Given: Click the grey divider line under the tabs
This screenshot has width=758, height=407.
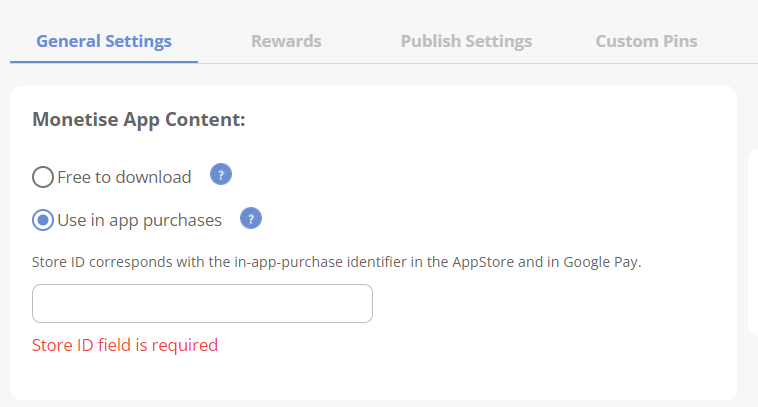Looking at the screenshot, I should [x=478, y=63].
